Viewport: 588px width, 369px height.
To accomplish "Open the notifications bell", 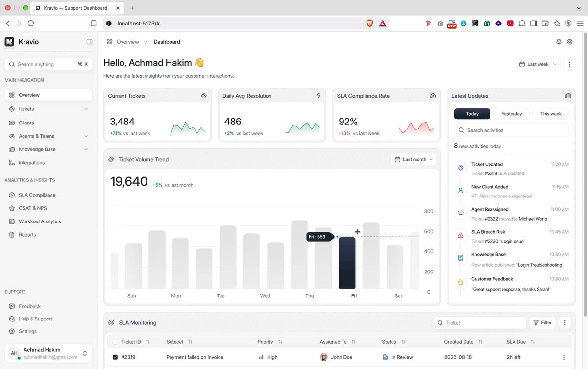I will tap(559, 42).
